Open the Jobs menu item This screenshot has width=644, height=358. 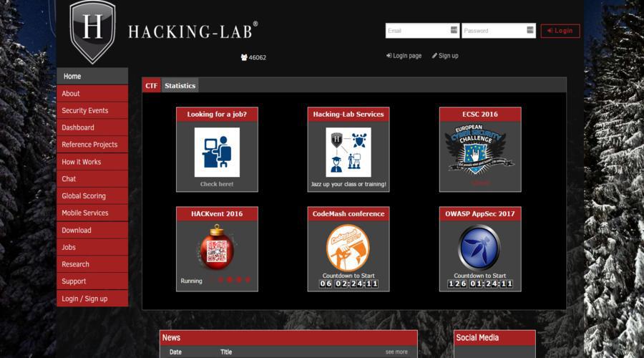point(92,247)
